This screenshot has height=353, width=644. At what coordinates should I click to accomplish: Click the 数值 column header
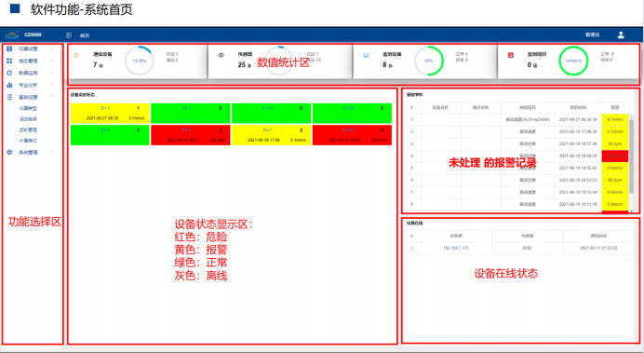[615, 107]
